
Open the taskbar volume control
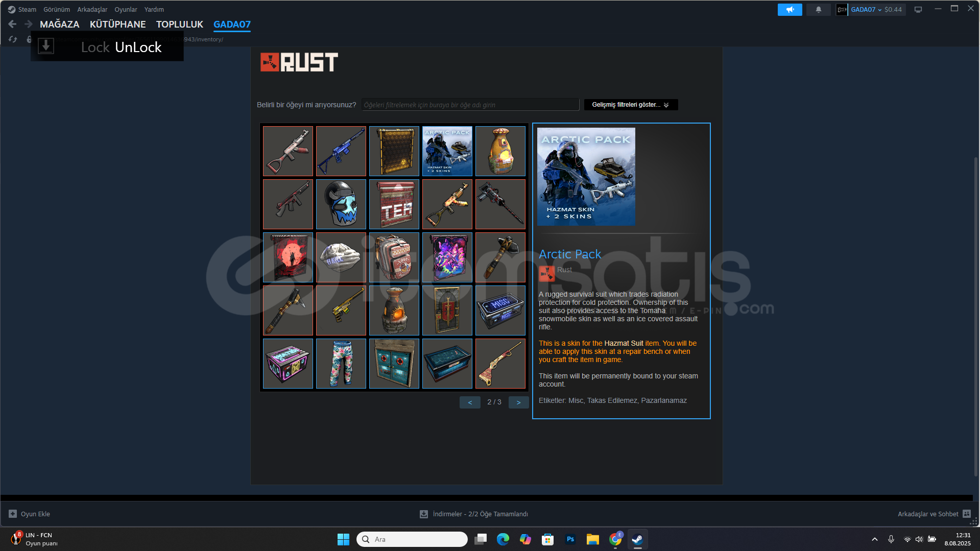[x=919, y=539]
